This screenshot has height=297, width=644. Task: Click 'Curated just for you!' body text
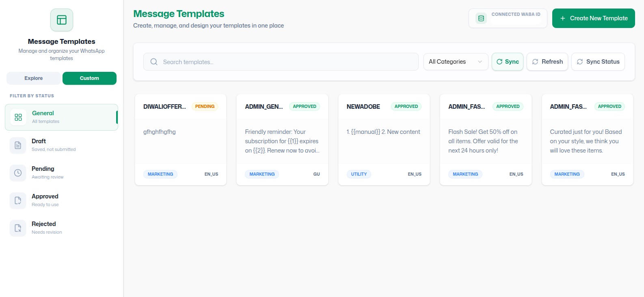point(586,141)
